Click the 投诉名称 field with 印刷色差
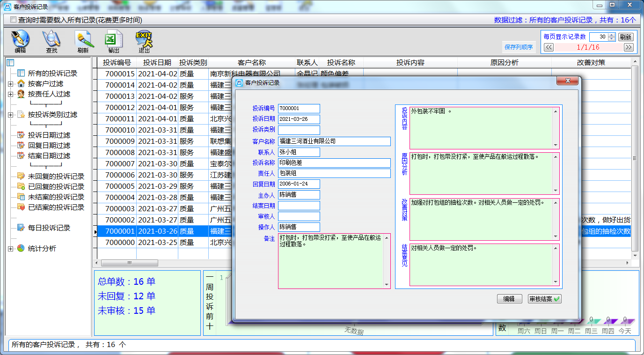This screenshot has height=355, width=644. coord(334,163)
